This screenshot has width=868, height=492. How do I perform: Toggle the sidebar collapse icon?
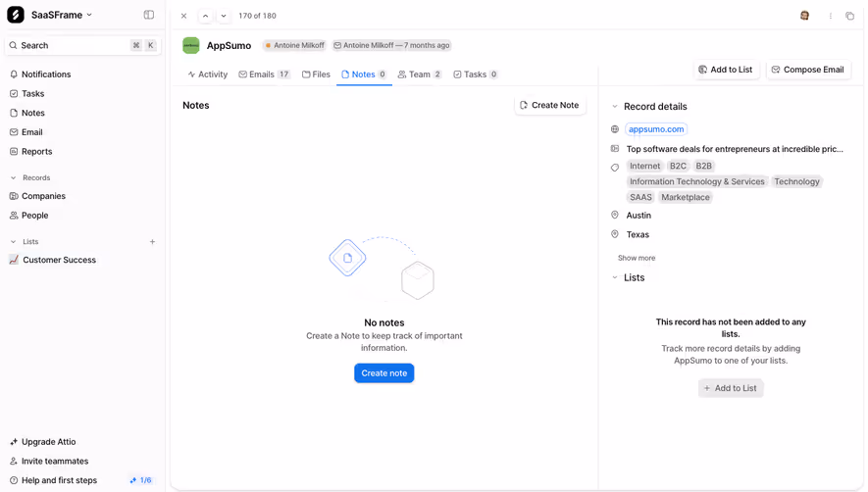(x=149, y=15)
